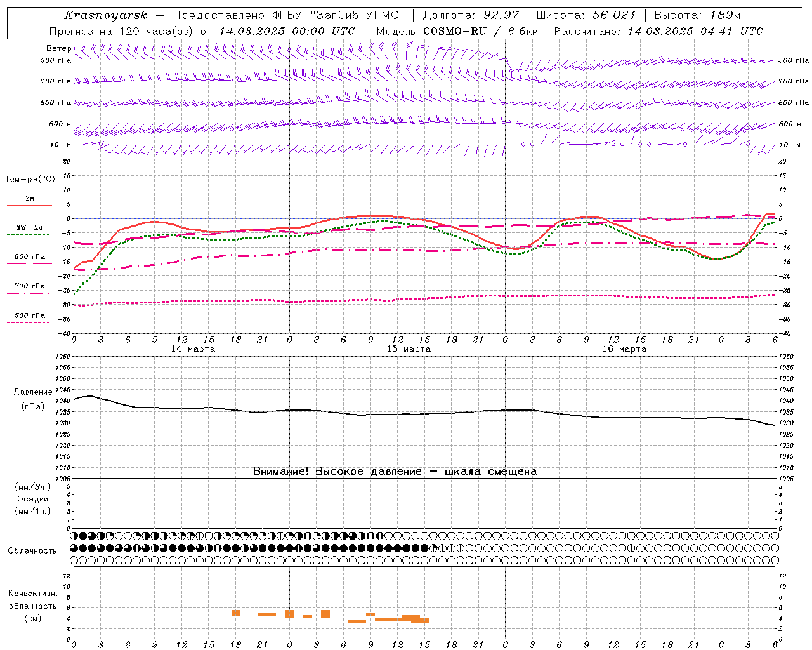
Task: Click the '(км)' convective cloud unit label
Action: [x=33, y=618]
